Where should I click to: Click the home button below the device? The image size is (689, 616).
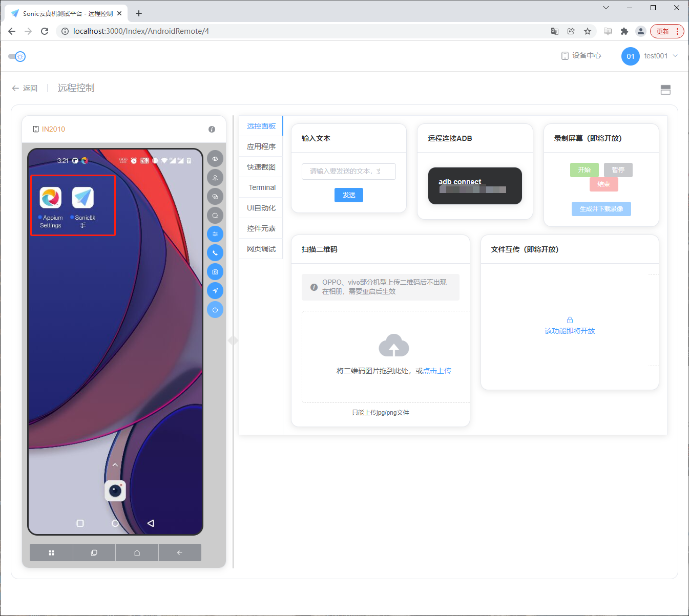coord(137,553)
